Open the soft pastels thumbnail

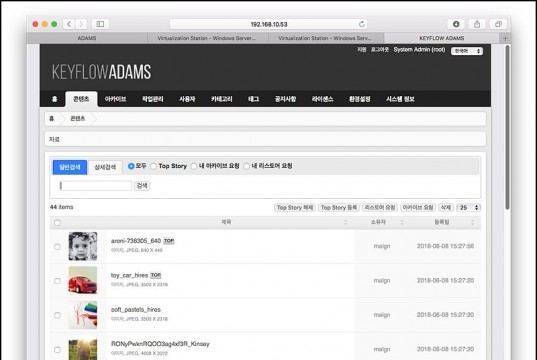pyautogui.click(x=83, y=315)
